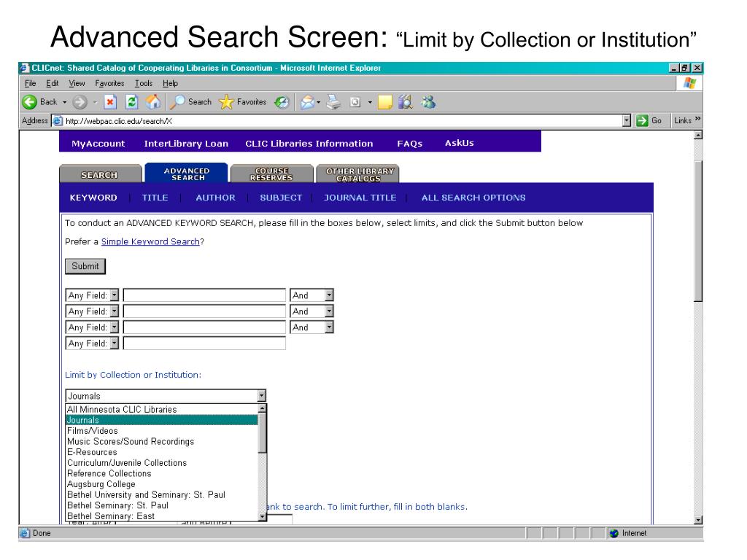The height and width of the screenshot is (560, 747).
Task: Open CLIC Libraries Information link
Action: coord(309,144)
